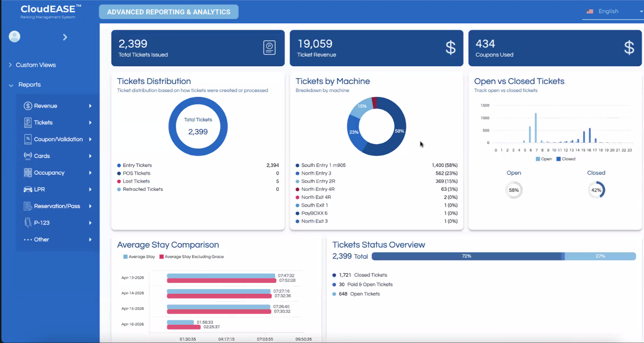Click the LPR car icon

pos(28,189)
